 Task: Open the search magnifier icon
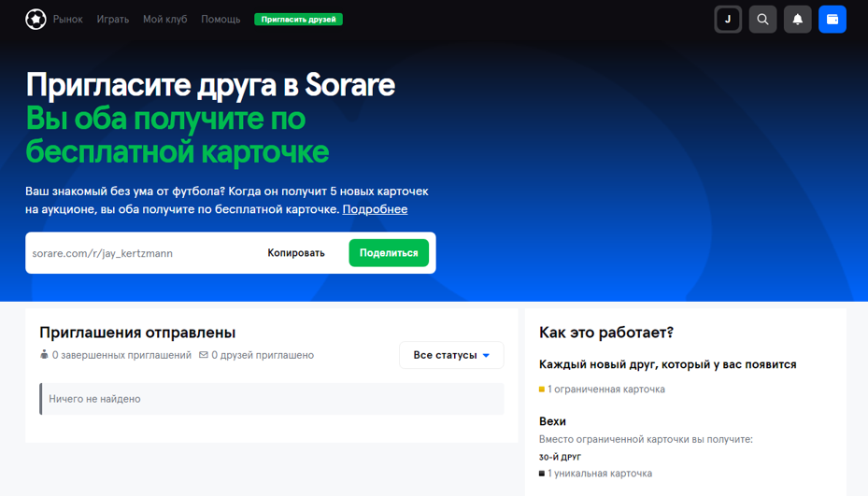click(x=762, y=20)
